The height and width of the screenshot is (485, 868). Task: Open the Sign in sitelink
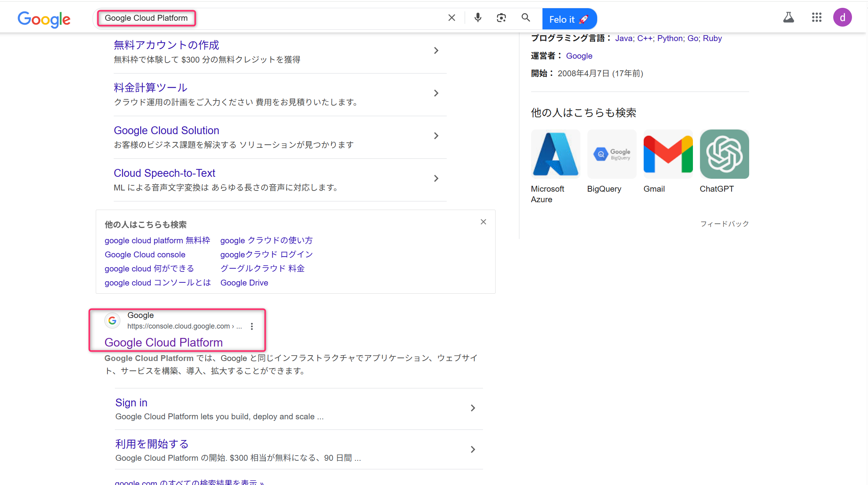131,402
